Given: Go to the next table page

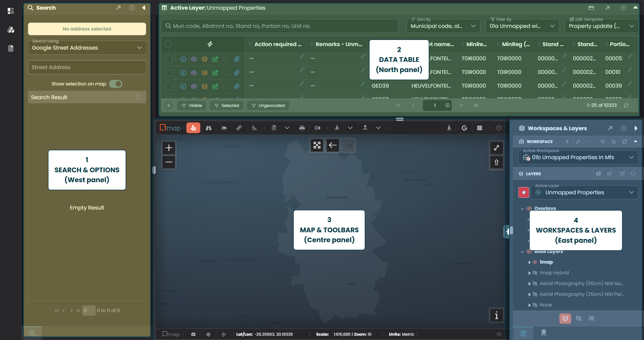Looking at the screenshot, I should [461, 106].
